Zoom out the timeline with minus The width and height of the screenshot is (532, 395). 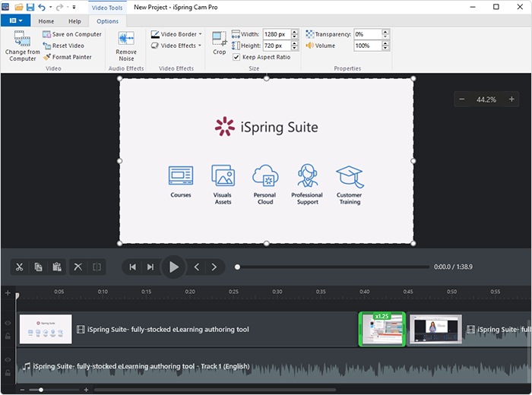click(22, 390)
